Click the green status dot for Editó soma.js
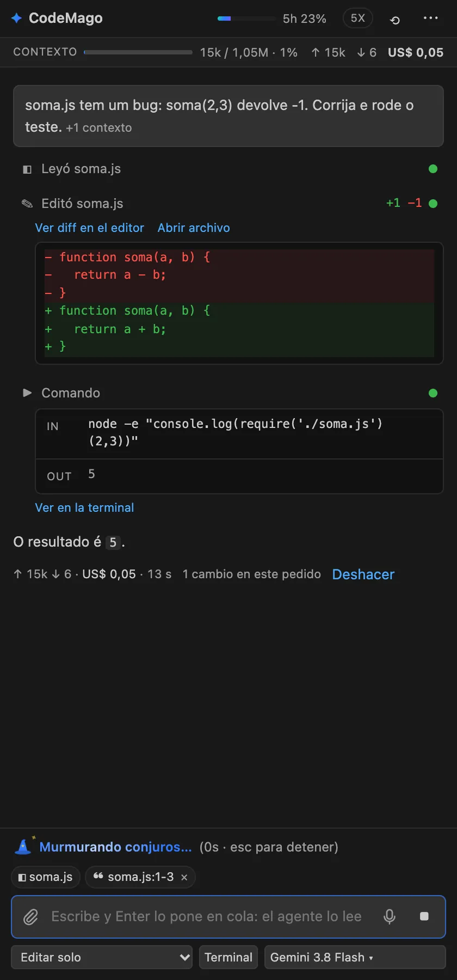 click(433, 204)
